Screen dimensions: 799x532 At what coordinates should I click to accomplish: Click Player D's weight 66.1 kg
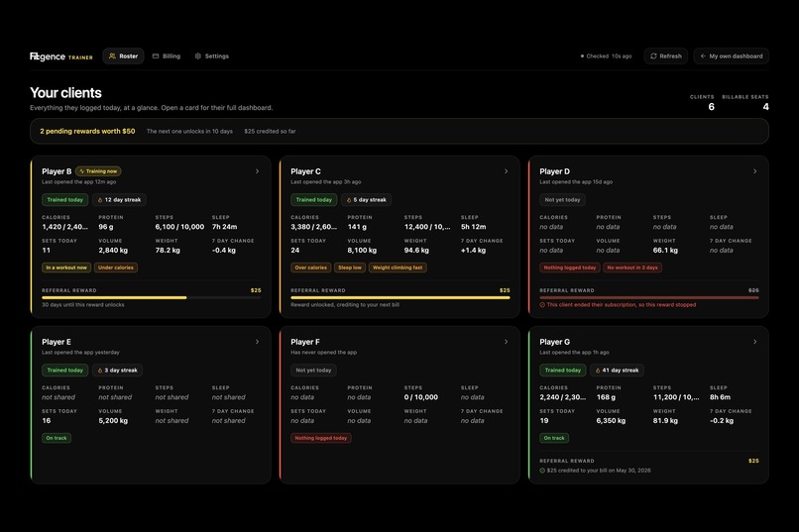click(665, 250)
